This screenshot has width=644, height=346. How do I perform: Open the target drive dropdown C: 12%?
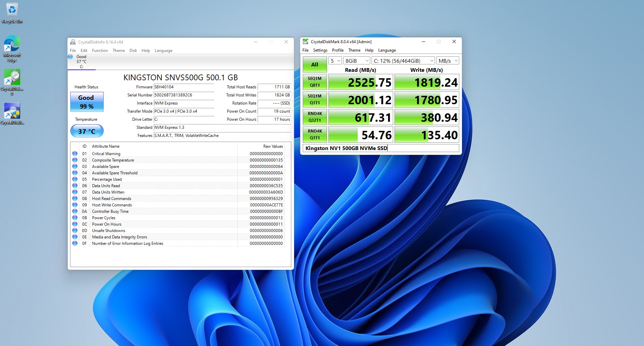click(x=403, y=61)
